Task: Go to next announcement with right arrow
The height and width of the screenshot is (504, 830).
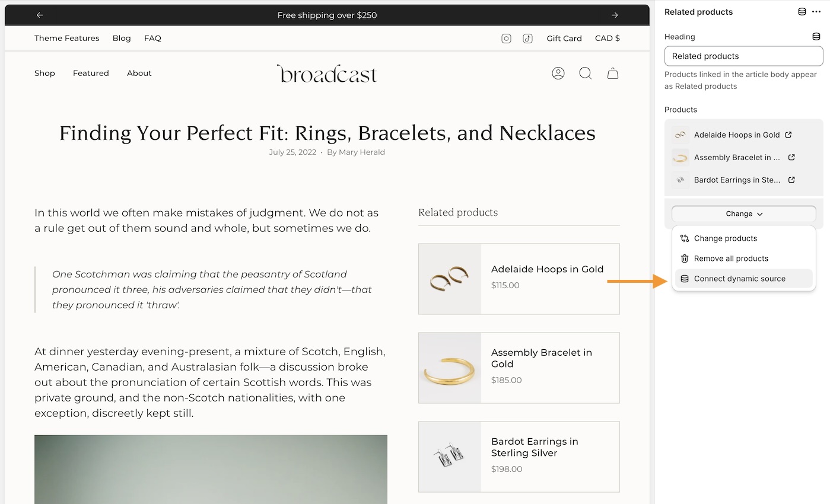Action: (x=615, y=15)
